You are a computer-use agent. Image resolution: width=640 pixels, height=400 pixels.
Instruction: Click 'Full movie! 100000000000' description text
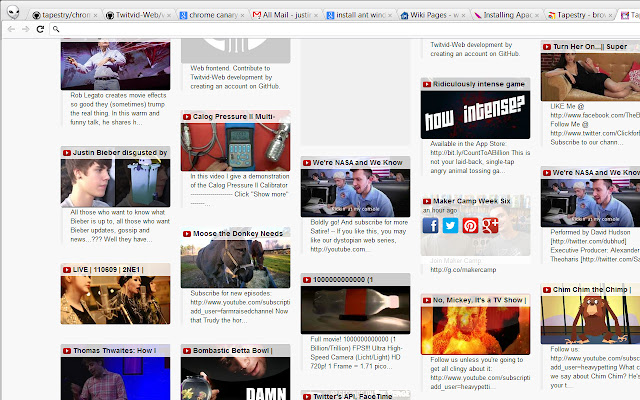356,353
